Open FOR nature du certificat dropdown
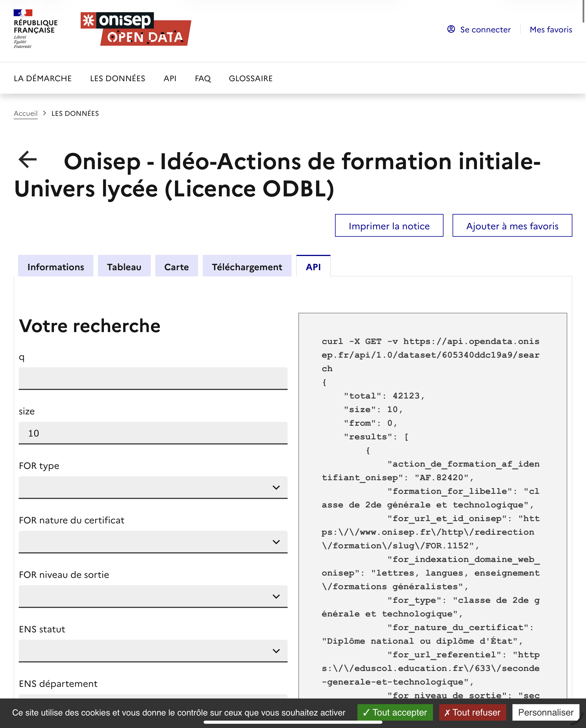 click(153, 542)
